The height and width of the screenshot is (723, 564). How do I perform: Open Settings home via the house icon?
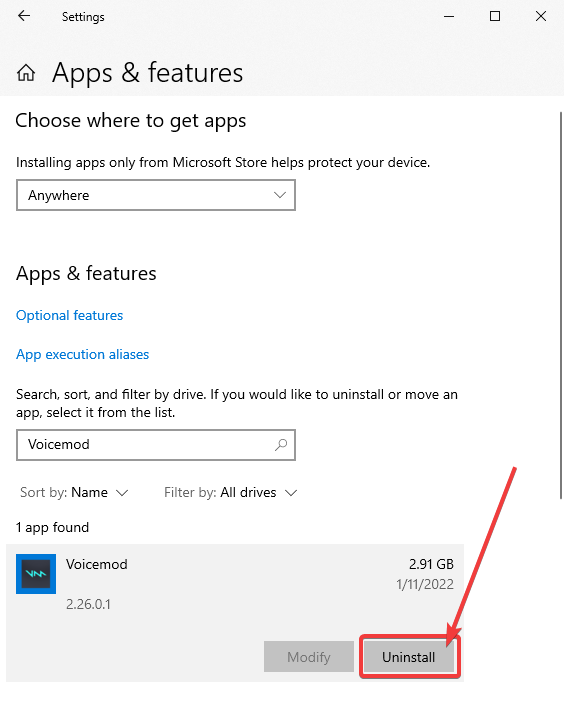(x=26, y=73)
